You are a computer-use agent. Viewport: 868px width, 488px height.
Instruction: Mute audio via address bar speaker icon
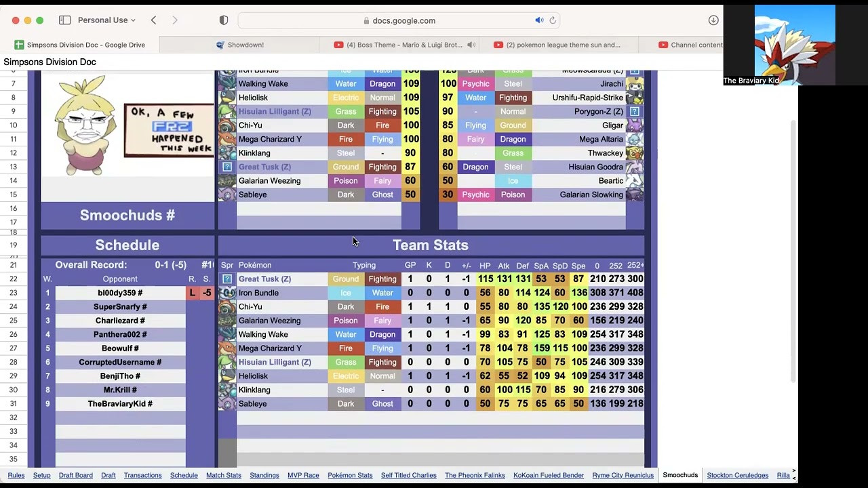click(539, 20)
